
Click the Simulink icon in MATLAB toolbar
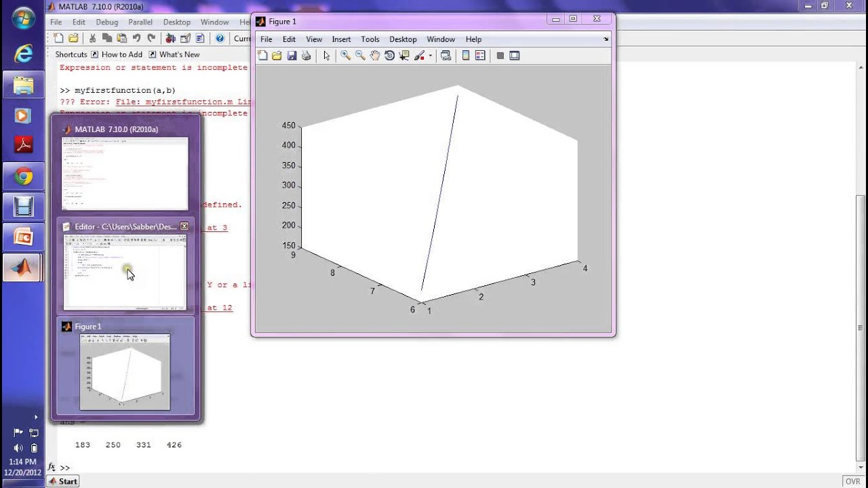[x=170, y=38]
